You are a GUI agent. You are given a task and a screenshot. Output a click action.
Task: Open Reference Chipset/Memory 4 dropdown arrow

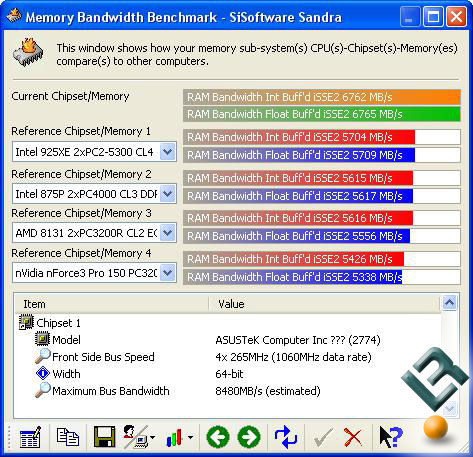(x=168, y=273)
